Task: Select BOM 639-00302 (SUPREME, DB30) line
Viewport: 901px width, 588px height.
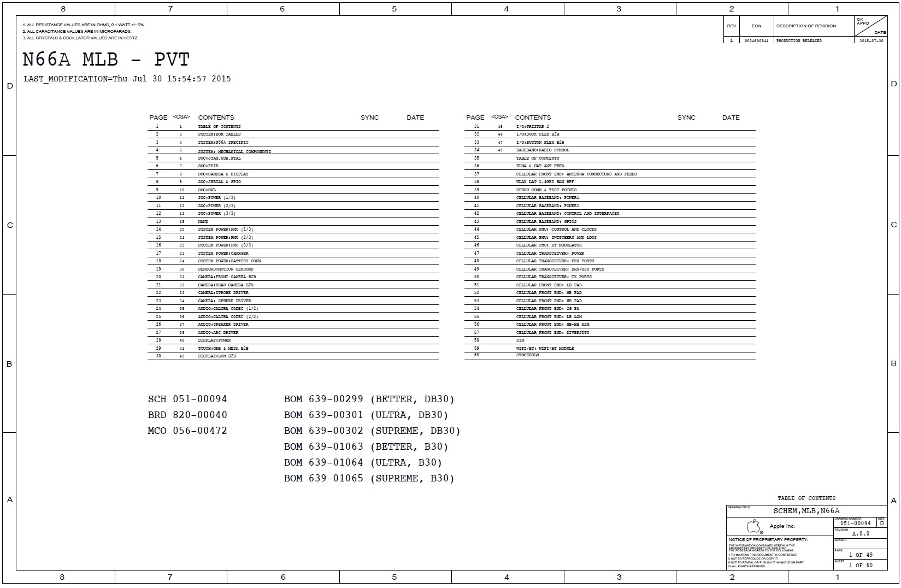Action: pyautogui.click(x=372, y=431)
